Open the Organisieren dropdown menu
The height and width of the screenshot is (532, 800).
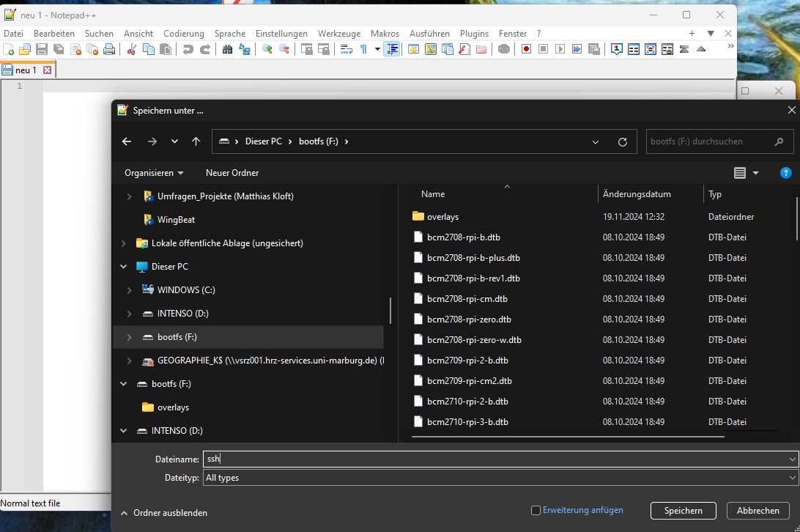[154, 173]
